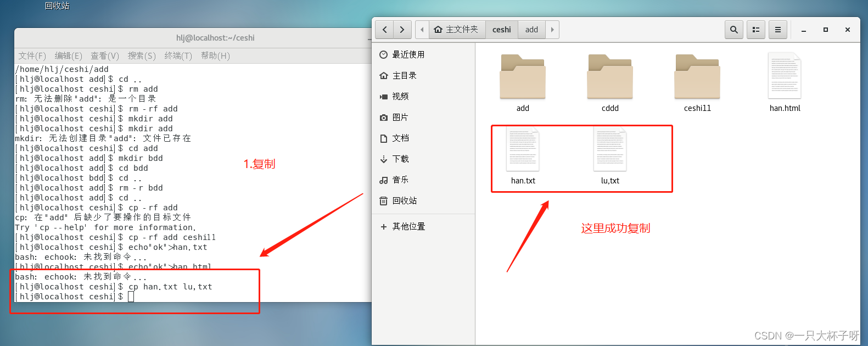The width and height of the screenshot is (868, 346).
Task: Click the desktop 回收站 label
Action: (57, 5)
